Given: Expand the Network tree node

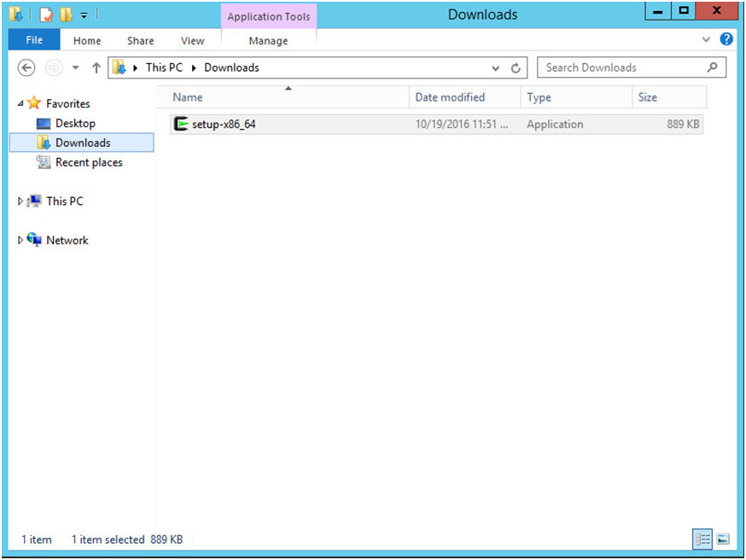Looking at the screenshot, I should click(20, 240).
